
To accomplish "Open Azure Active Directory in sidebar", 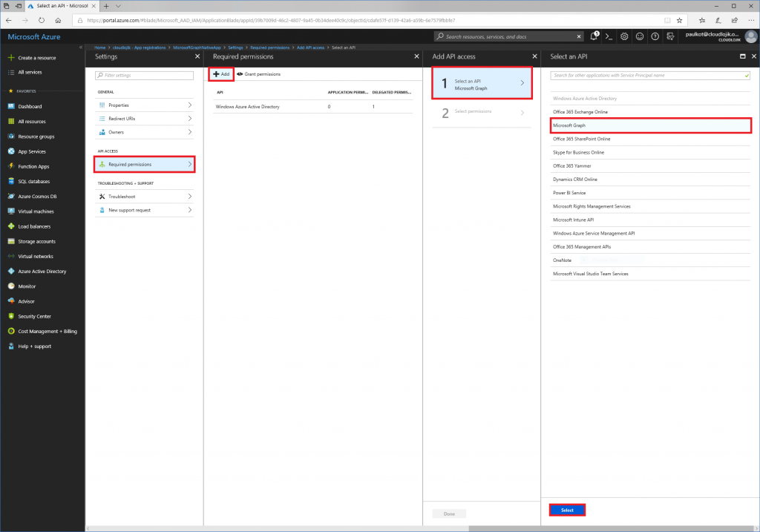I will [x=42, y=272].
